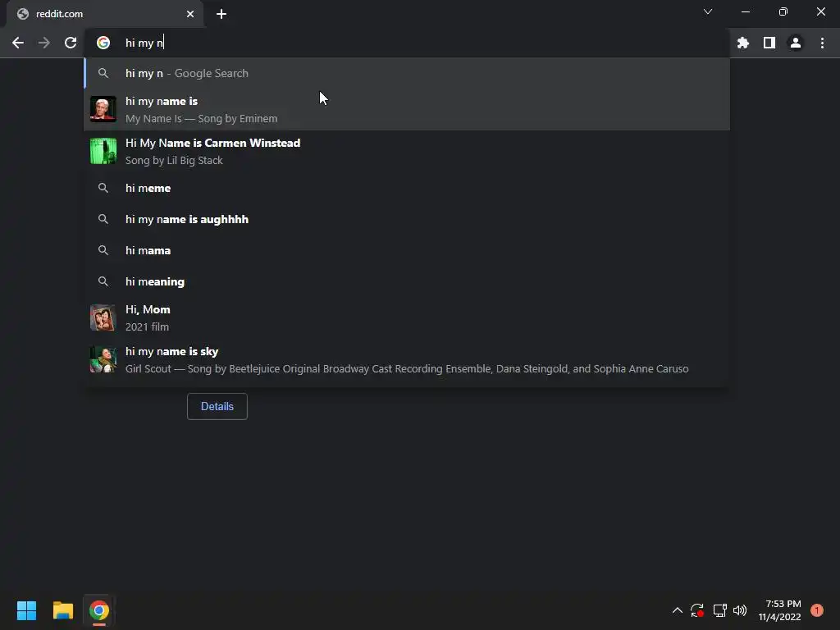Restore down the Chrome window
Screen dimensions: 840x630
783,11
